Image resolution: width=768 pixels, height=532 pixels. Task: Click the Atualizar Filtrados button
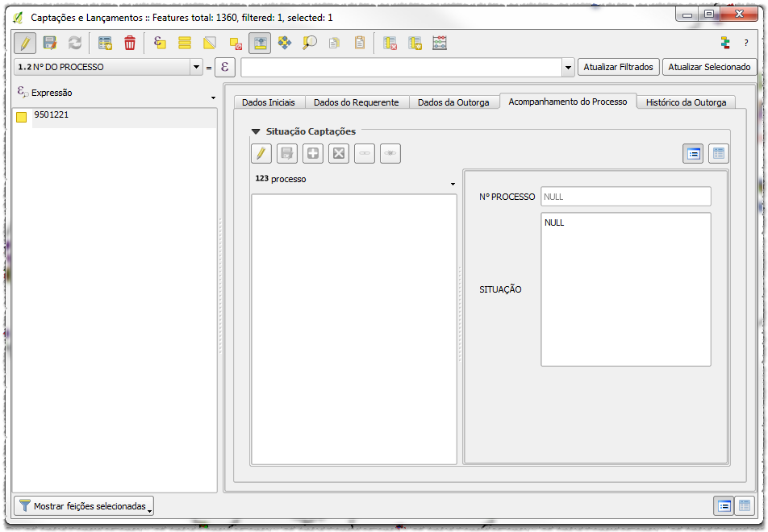pyautogui.click(x=619, y=67)
